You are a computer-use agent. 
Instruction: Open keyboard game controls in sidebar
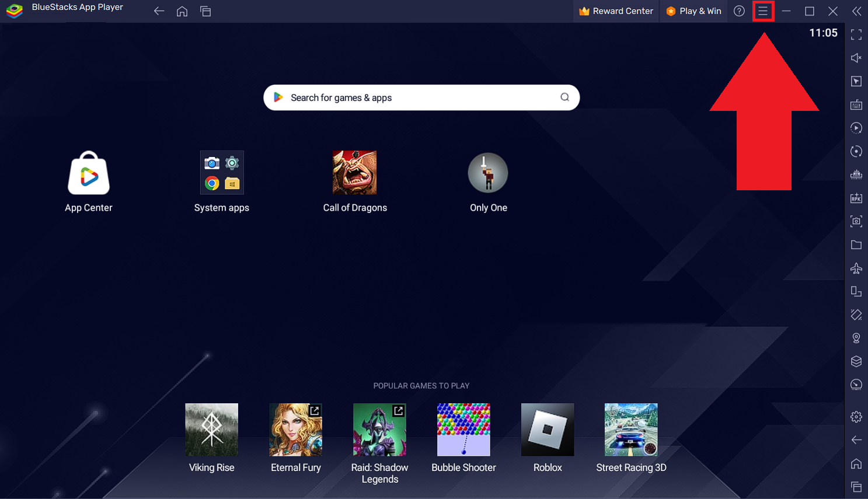[856, 104]
